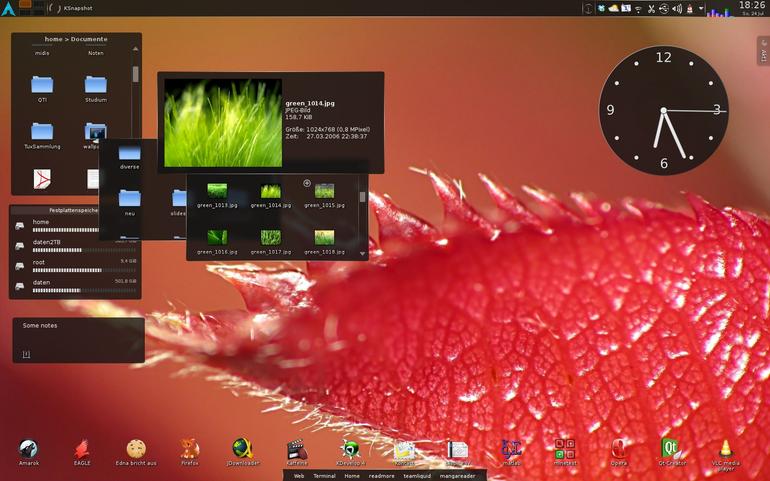770x481 pixels.
Task: Click the daten disk usage bar
Action: point(84,290)
